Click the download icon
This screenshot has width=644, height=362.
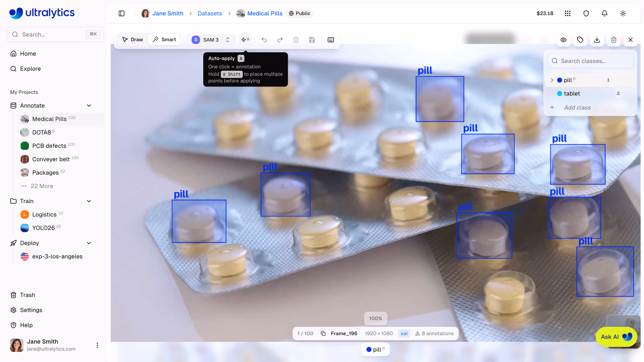(x=597, y=40)
